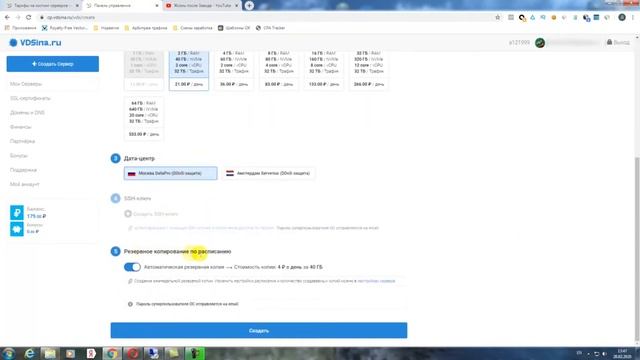This screenshot has height=360, width=640.
Task: Open the media player taskbar icon
Action: (71, 353)
